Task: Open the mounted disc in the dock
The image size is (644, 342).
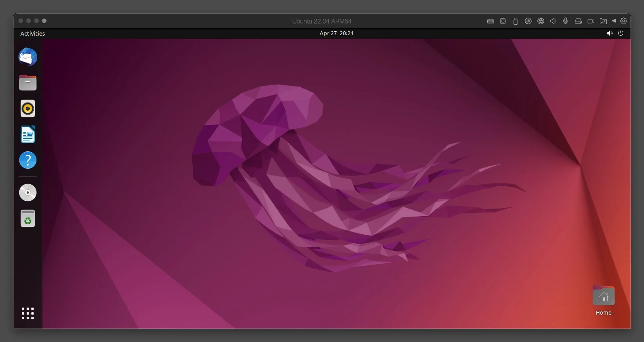Action: [x=28, y=193]
